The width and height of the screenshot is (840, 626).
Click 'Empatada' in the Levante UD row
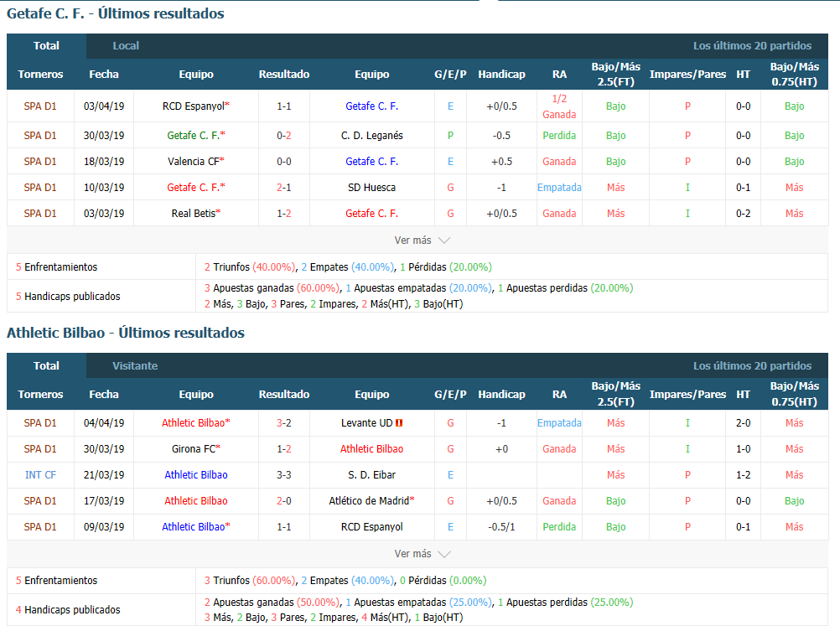559,423
